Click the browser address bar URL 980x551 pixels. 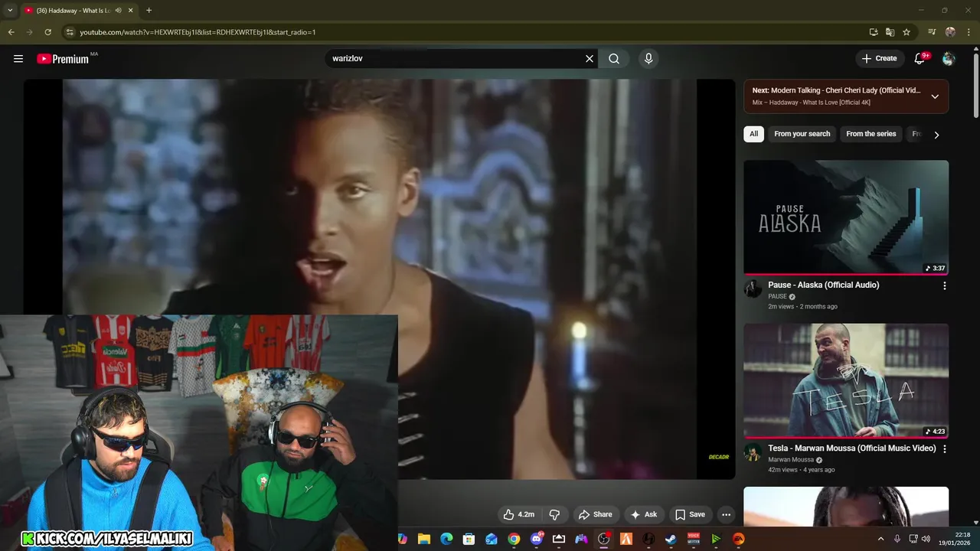pyautogui.click(x=198, y=32)
